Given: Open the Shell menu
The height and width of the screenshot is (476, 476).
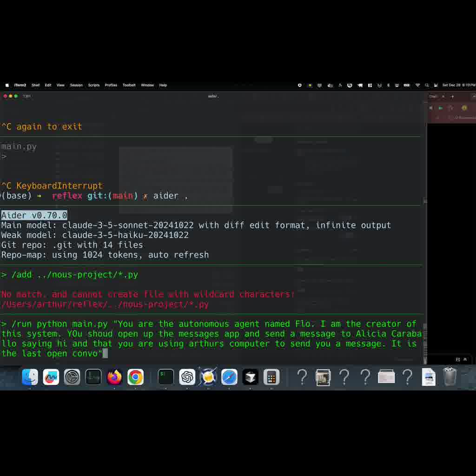Looking at the screenshot, I should [35, 86].
